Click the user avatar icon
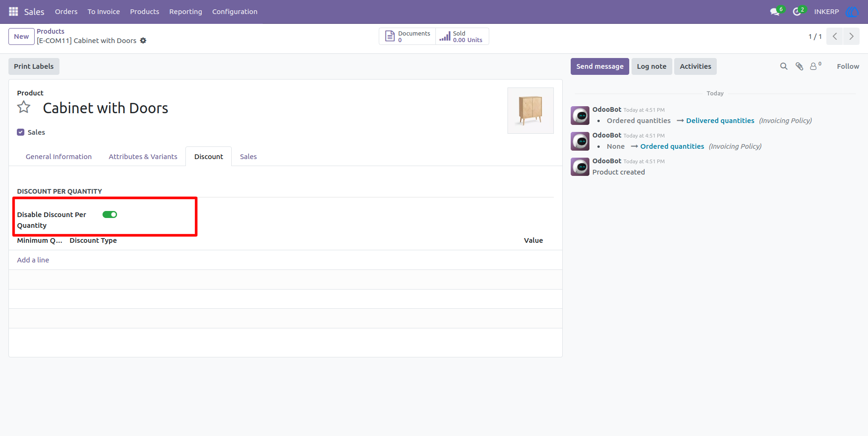The height and width of the screenshot is (436, 868). [852, 12]
